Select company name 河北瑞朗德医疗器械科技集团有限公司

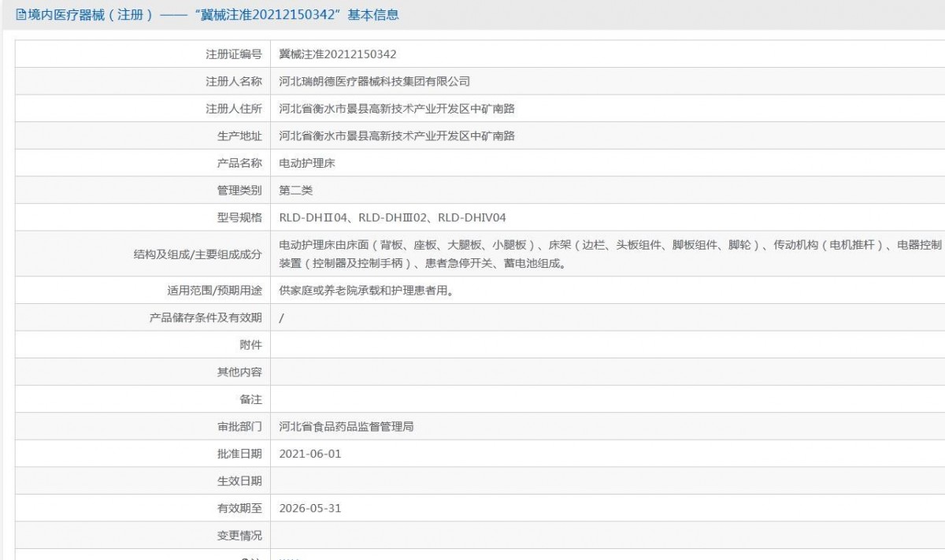point(375,81)
